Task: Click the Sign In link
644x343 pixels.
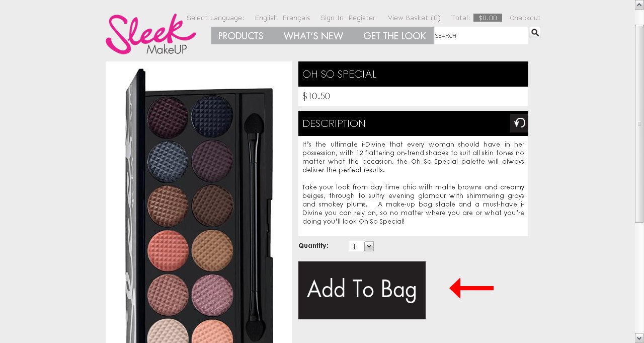Action: click(332, 18)
